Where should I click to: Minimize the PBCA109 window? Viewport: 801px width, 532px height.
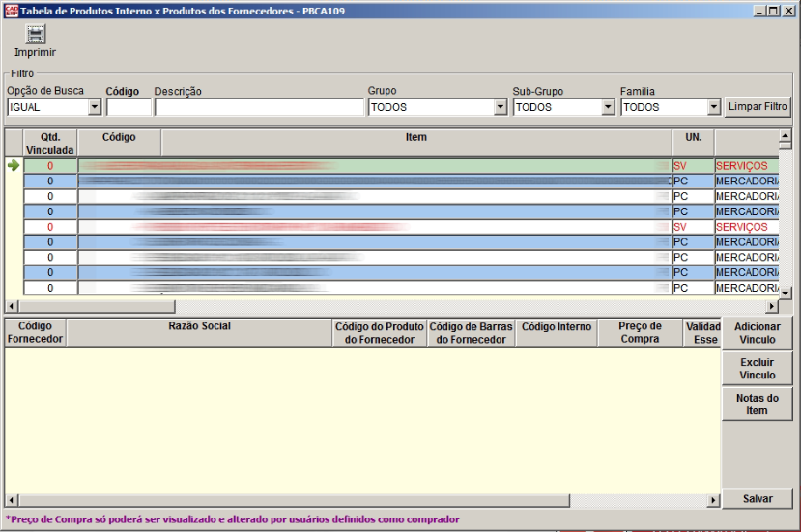coord(760,11)
